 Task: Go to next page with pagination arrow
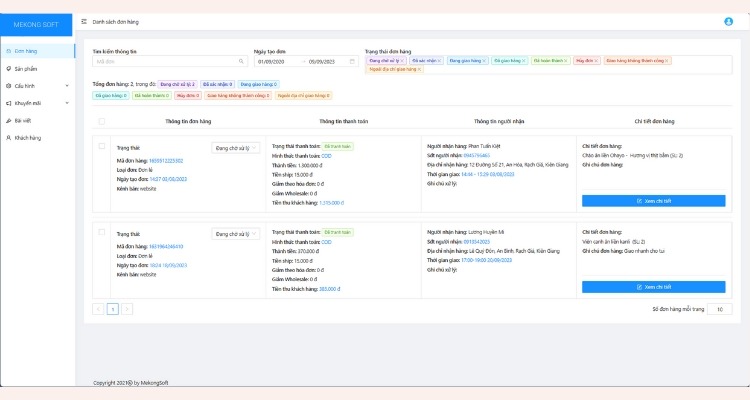coord(127,309)
